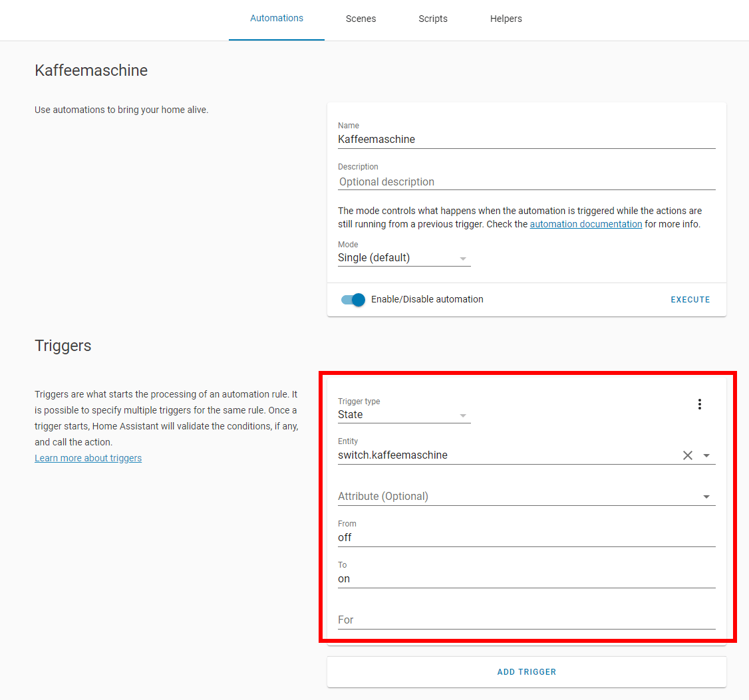Click the ADD TRIGGER button

pos(527,671)
